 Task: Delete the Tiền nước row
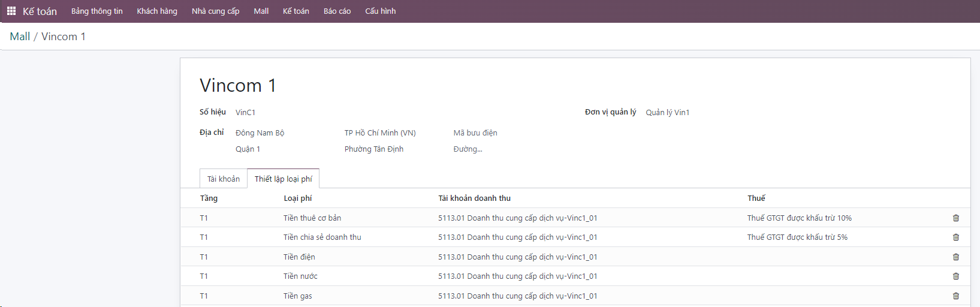[956, 276]
